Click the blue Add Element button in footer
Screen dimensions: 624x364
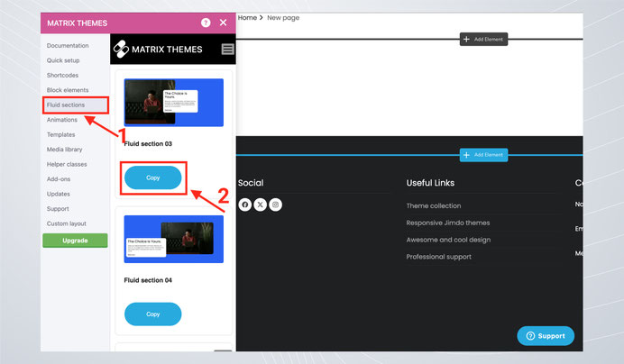483,155
